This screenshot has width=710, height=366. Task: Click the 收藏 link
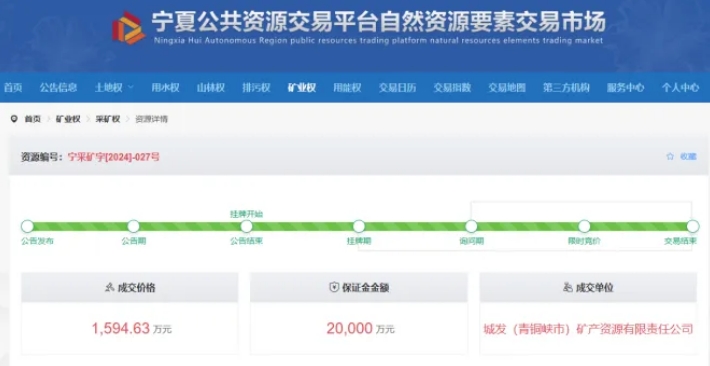pyautogui.click(x=688, y=157)
